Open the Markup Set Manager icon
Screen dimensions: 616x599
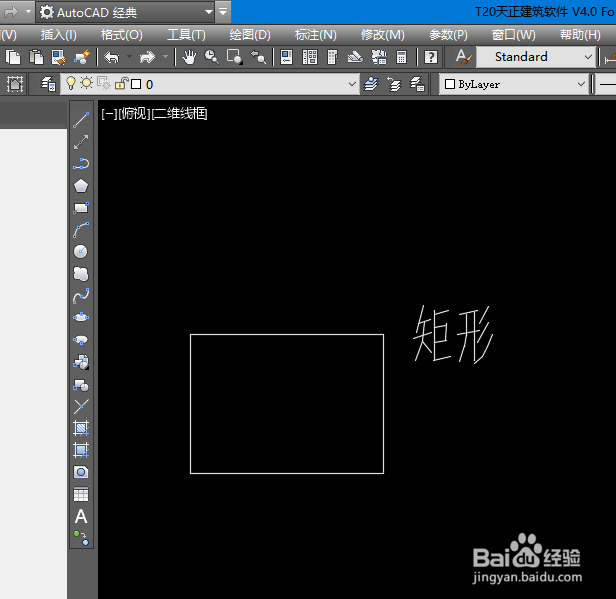click(379, 57)
